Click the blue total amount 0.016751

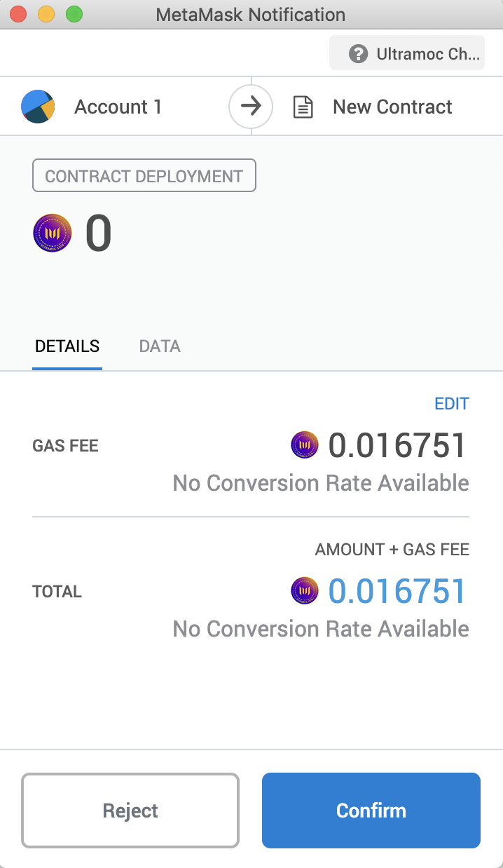pos(398,591)
